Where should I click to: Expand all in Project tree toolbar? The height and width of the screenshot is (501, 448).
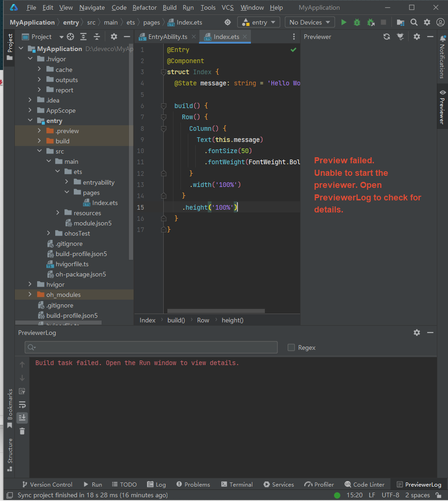click(x=83, y=37)
